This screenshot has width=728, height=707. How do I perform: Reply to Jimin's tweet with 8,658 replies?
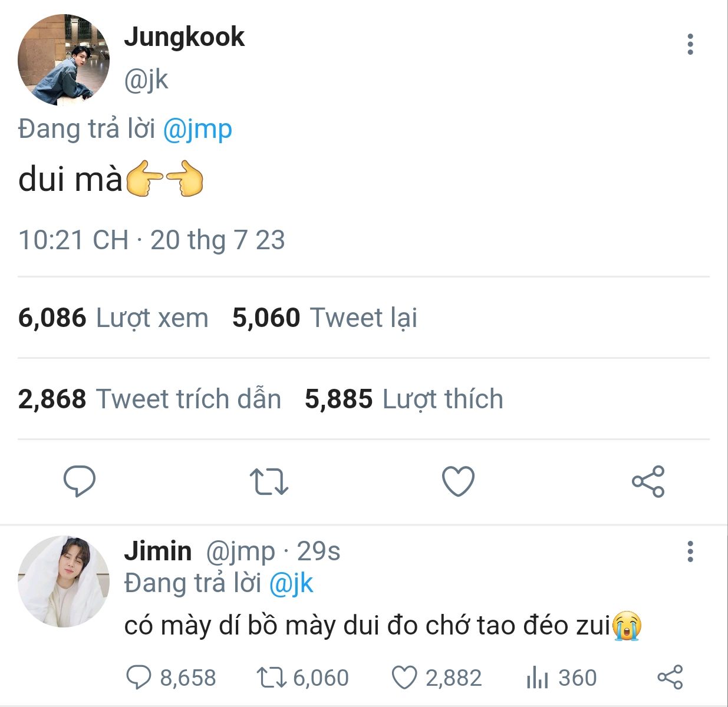[139, 678]
